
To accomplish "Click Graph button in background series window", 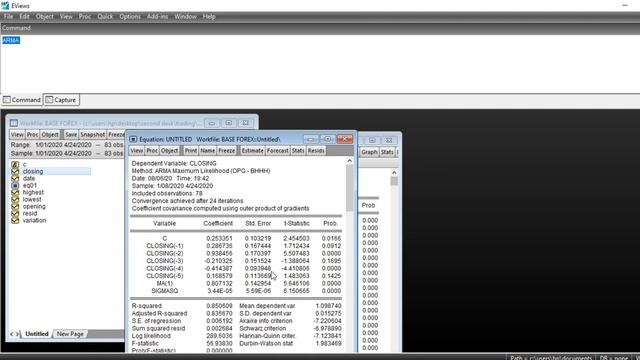I will pos(369,152).
